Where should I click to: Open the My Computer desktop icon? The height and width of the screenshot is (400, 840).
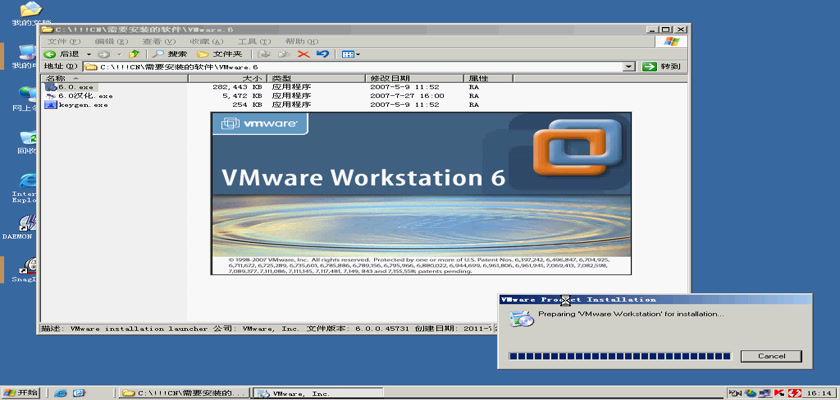click(x=27, y=56)
